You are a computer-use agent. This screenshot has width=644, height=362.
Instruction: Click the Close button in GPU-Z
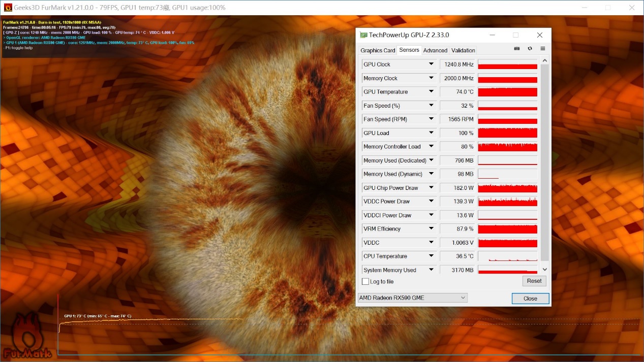pyautogui.click(x=530, y=299)
